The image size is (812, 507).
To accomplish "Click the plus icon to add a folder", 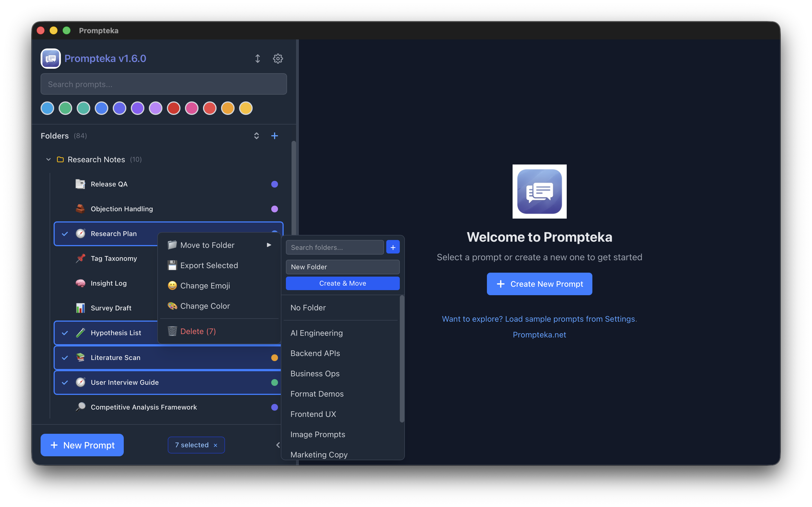I will [275, 135].
